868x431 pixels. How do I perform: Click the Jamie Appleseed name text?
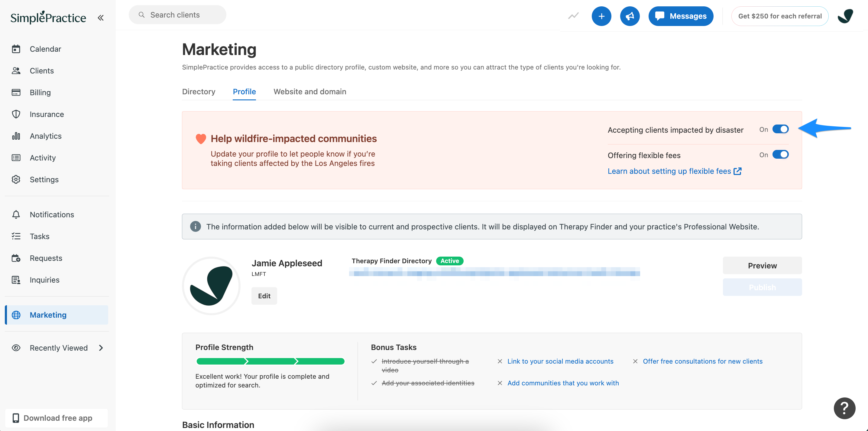point(287,263)
